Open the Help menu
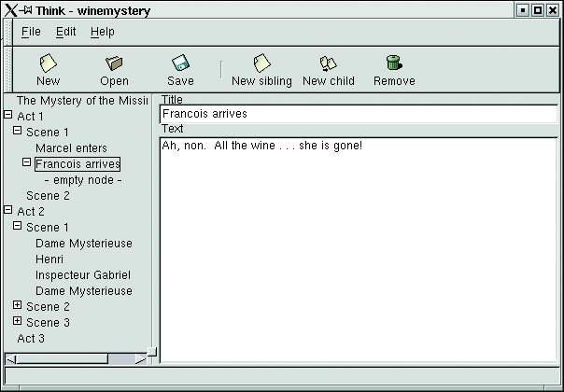 point(103,32)
